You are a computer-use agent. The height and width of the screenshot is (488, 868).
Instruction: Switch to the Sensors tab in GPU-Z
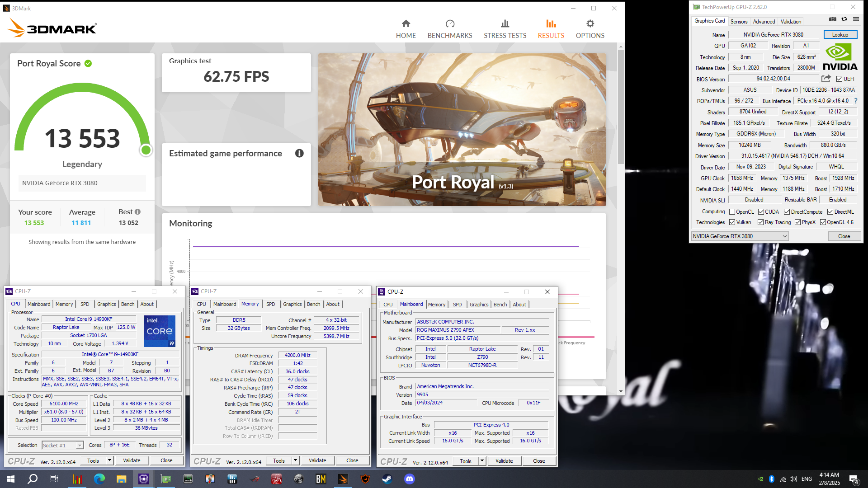[739, 21]
